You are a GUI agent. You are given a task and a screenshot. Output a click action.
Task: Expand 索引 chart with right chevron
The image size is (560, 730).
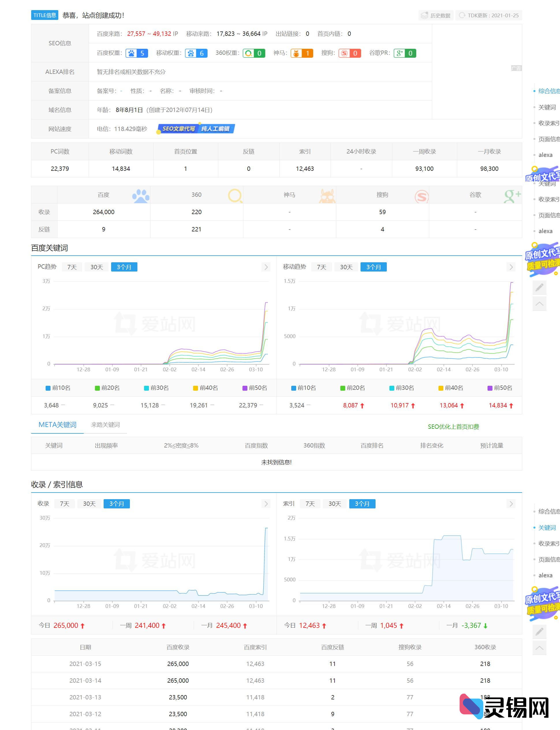[x=511, y=504]
